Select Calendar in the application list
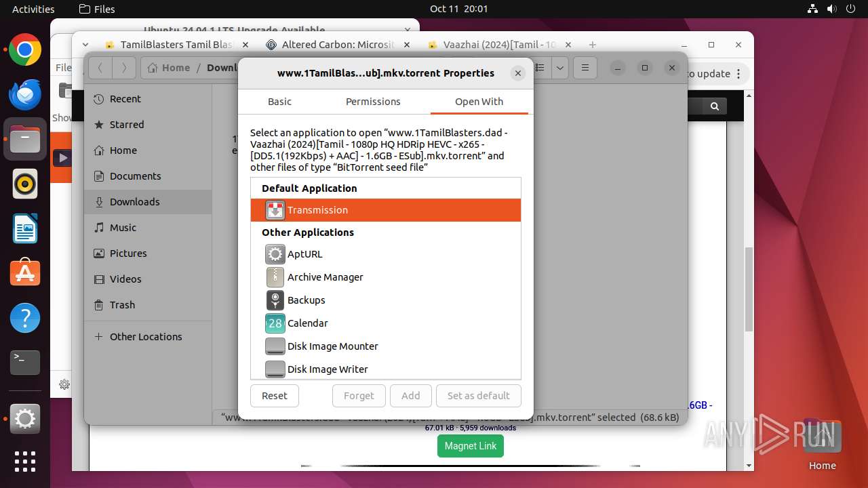The height and width of the screenshot is (488, 868). point(386,323)
